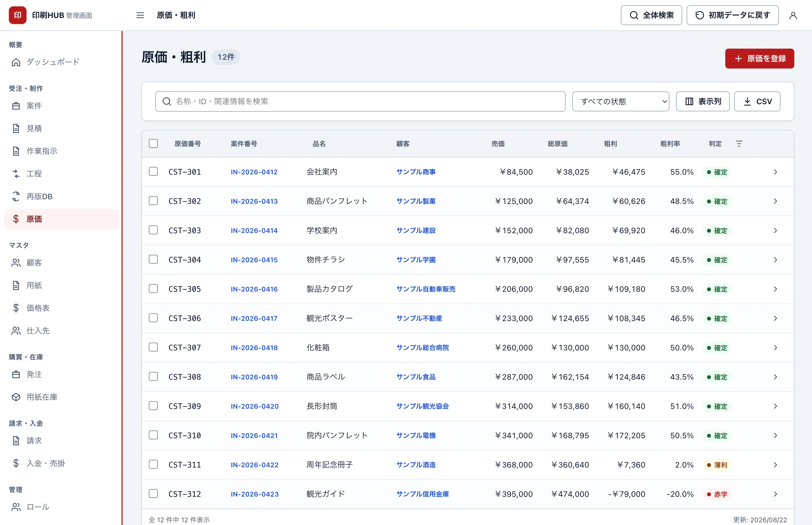Expand the CST-309 row chevron
812x525 pixels.
pos(775,407)
